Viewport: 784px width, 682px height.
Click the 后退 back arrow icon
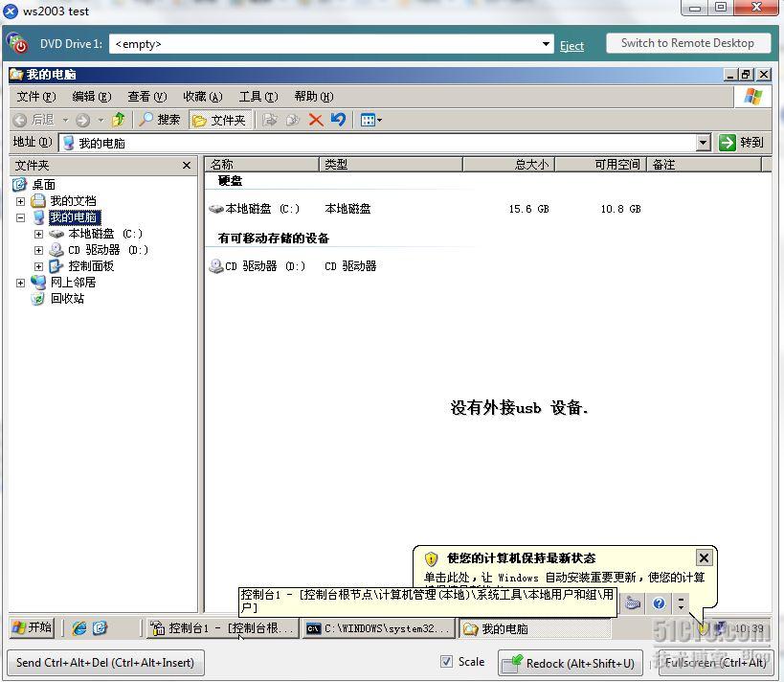point(20,120)
